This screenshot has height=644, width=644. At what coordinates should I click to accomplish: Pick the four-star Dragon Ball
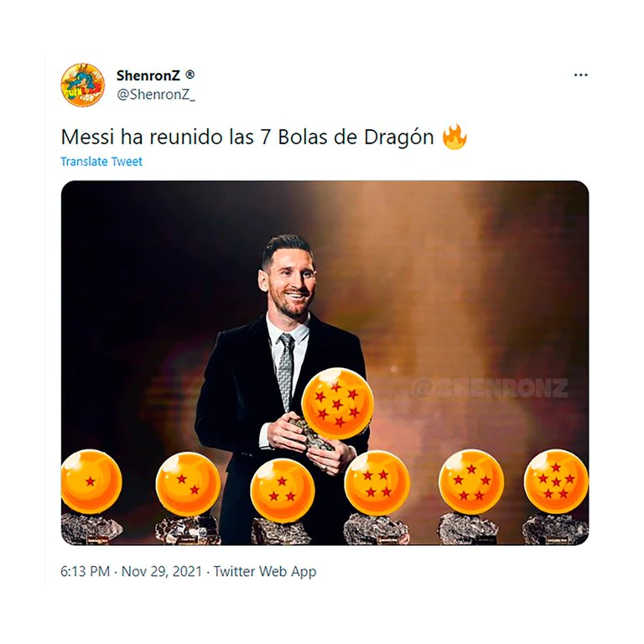click(x=377, y=482)
